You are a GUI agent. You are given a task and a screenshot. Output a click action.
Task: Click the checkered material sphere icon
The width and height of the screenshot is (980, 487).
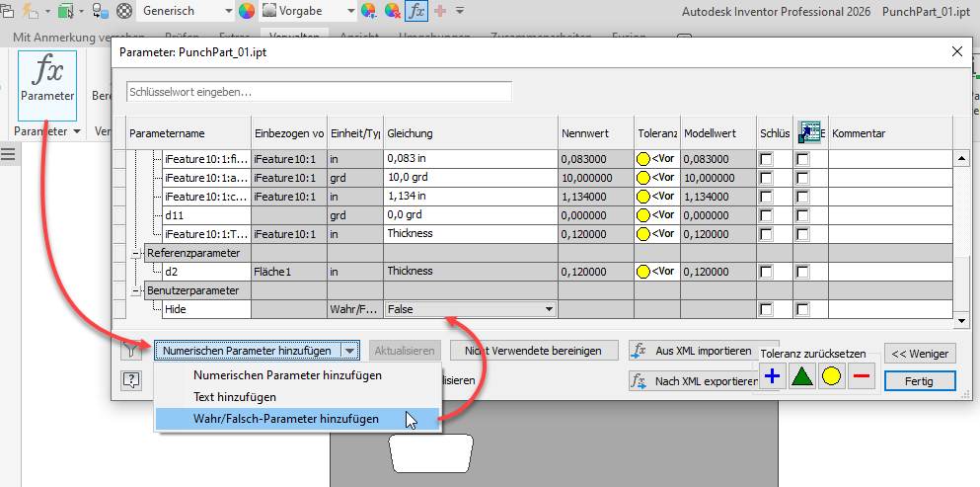[x=125, y=11]
